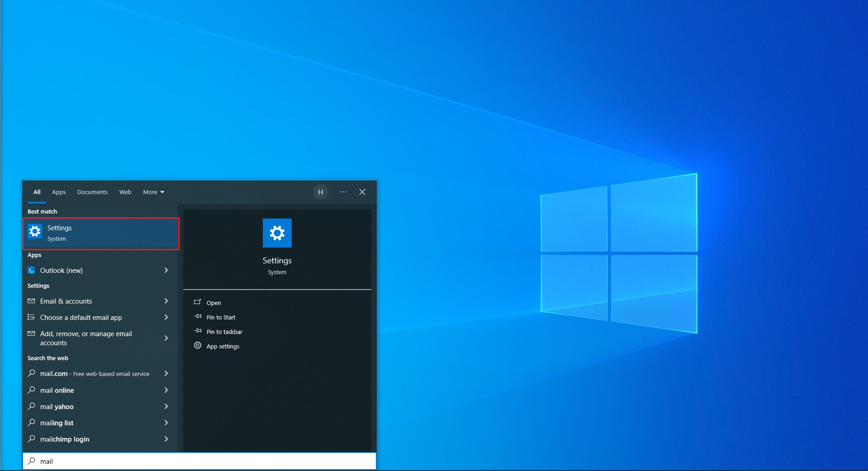Open the More filter dropdown
The image size is (868, 471).
tap(153, 192)
